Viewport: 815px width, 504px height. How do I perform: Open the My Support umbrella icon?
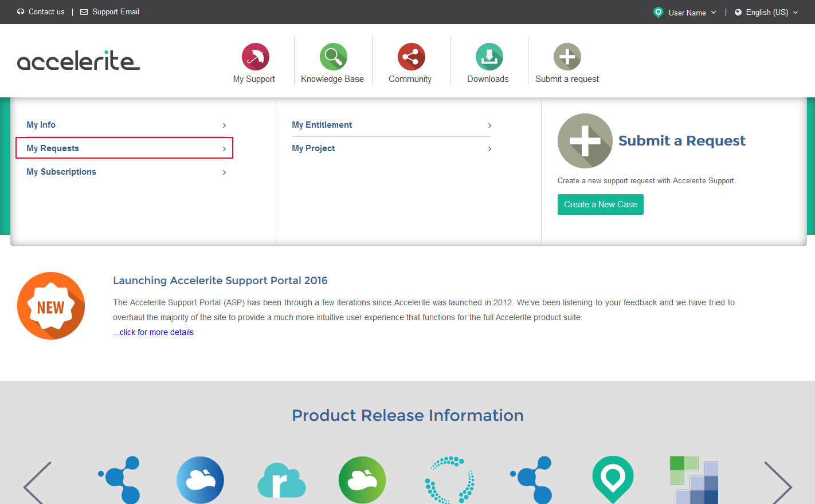pyautogui.click(x=256, y=57)
